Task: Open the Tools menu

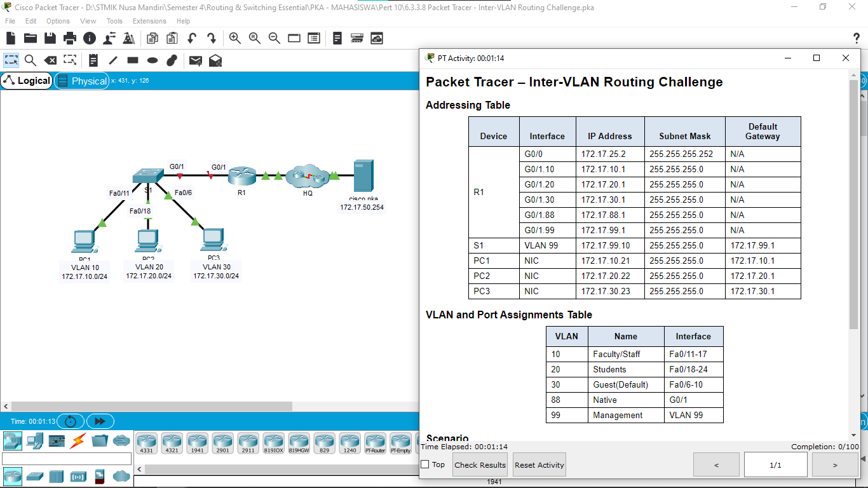Action: 114,21
